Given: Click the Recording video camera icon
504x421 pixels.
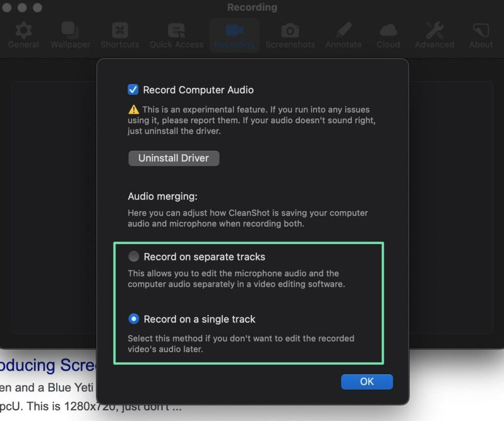Looking at the screenshot, I should tap(234, 31).
